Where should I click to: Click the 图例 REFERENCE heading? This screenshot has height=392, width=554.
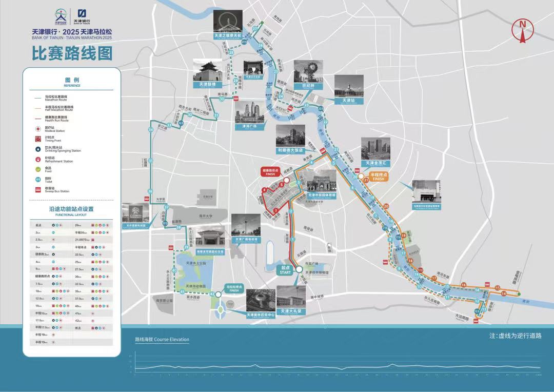tap(72, 82)
